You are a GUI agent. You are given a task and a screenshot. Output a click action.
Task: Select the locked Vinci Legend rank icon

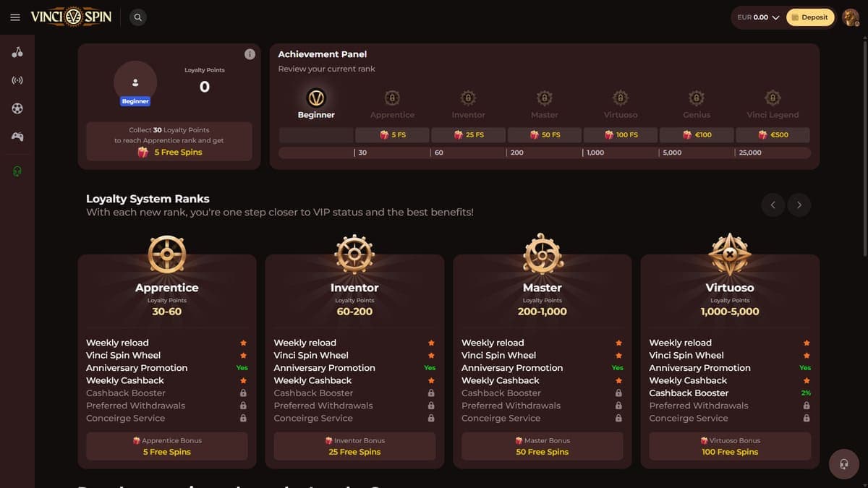773,98
